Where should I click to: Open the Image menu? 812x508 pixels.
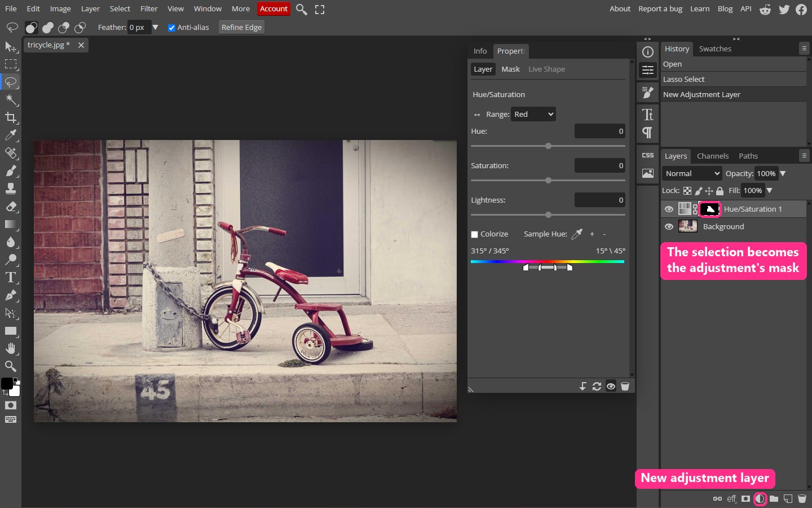60,8
